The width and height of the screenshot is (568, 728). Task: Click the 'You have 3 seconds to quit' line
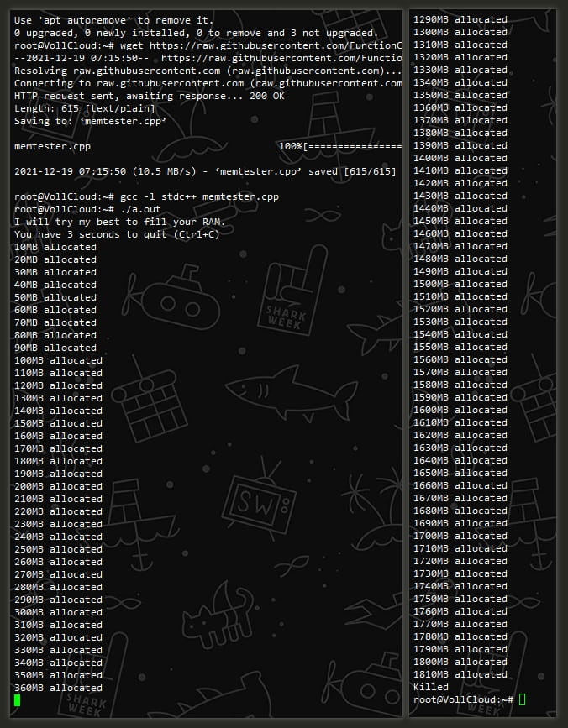click(117, 234)
